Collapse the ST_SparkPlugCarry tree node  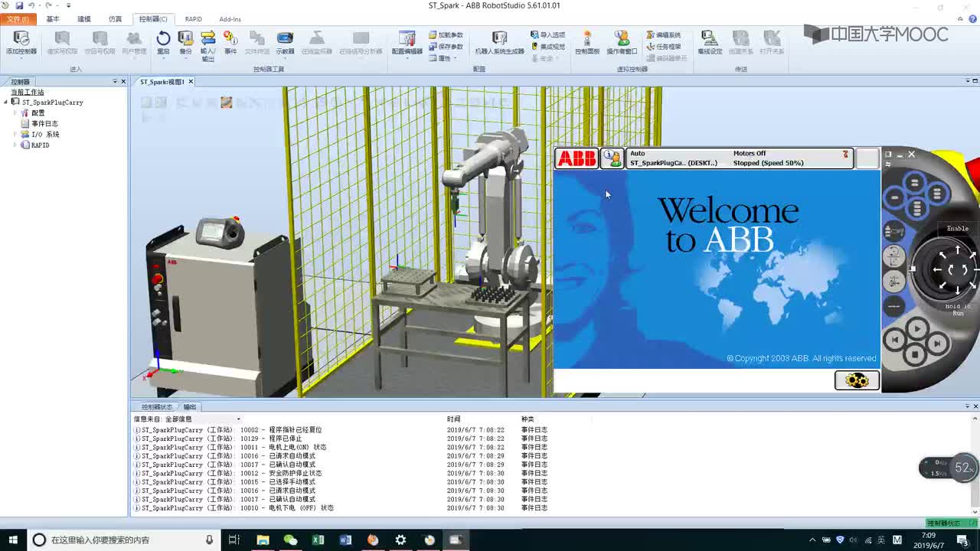[5, 102]
